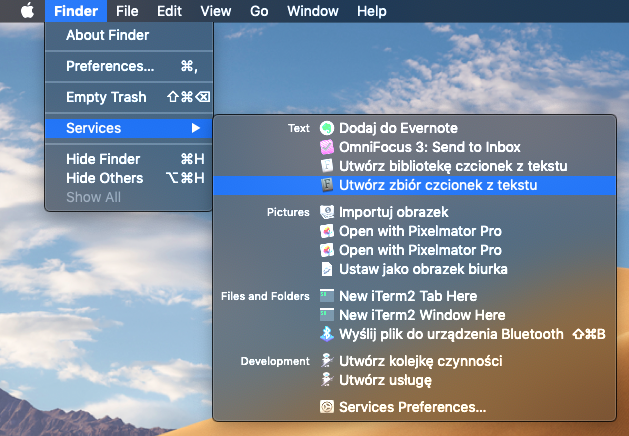Open Services Preferences…
The image size is (629, 436).
coord(414,407)
